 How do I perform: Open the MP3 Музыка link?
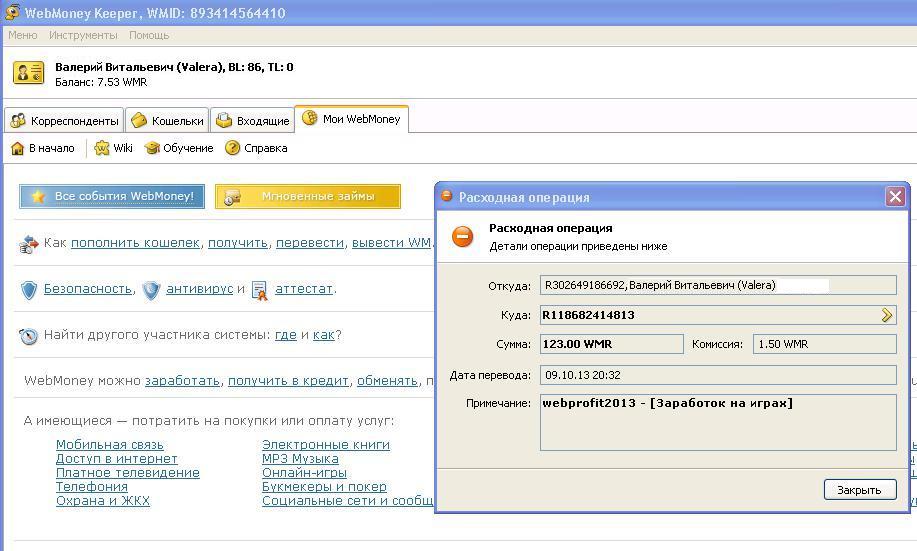tap(300, 459)
